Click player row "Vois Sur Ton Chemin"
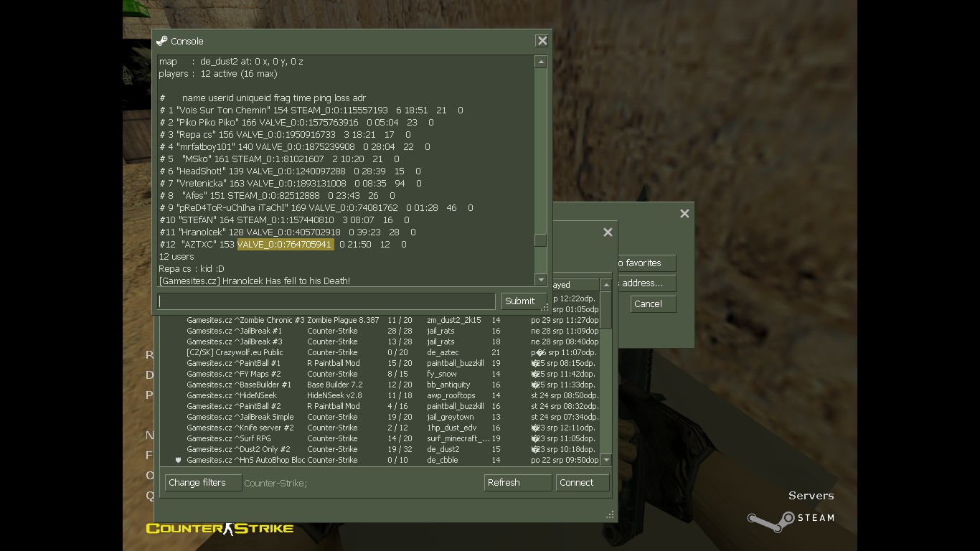 [x=311, y=110]
